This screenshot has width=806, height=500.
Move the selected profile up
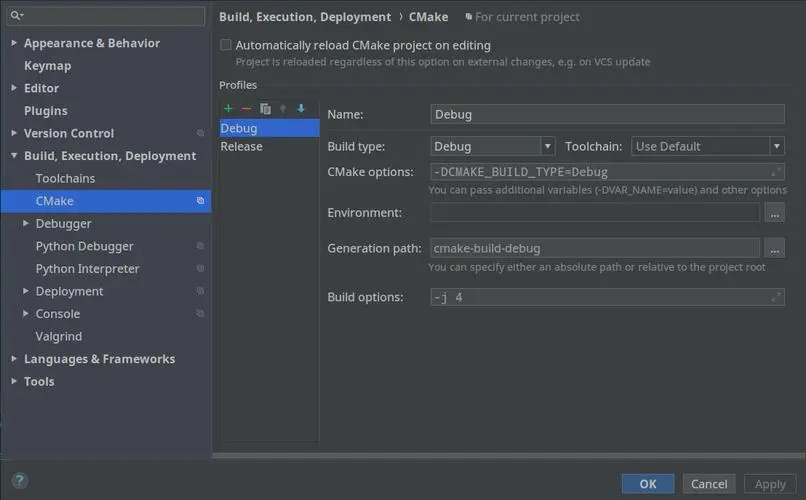coord(283,108)
